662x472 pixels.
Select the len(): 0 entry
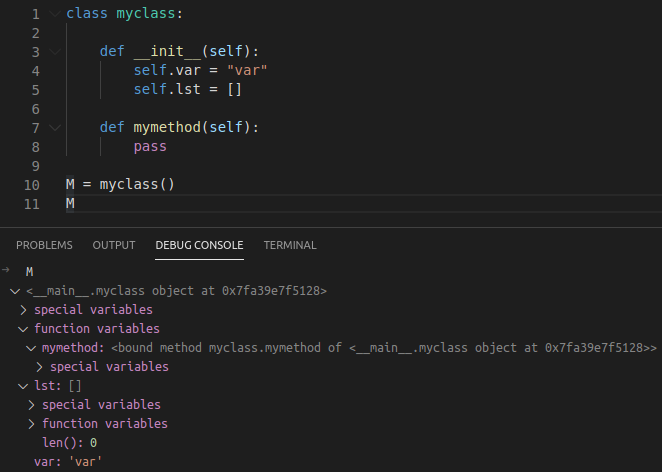coord(69,443)
